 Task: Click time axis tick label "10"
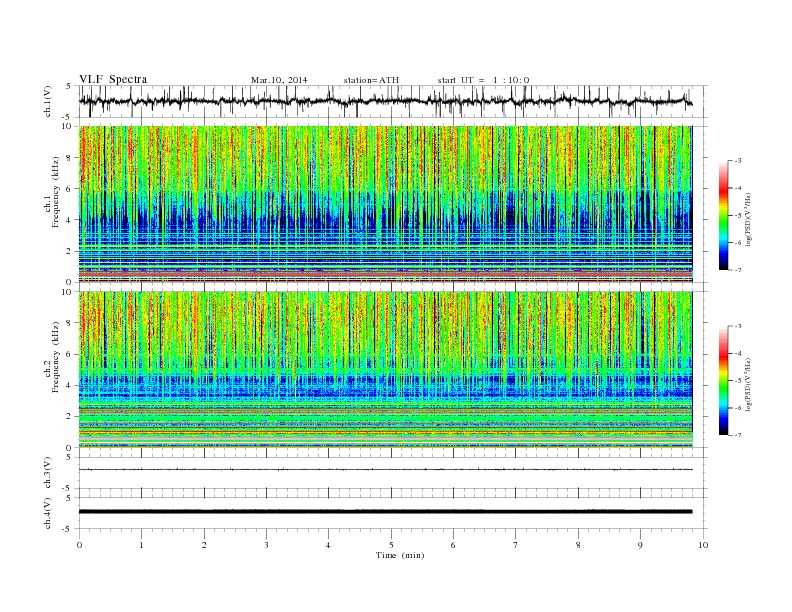(x=703, y=545)
